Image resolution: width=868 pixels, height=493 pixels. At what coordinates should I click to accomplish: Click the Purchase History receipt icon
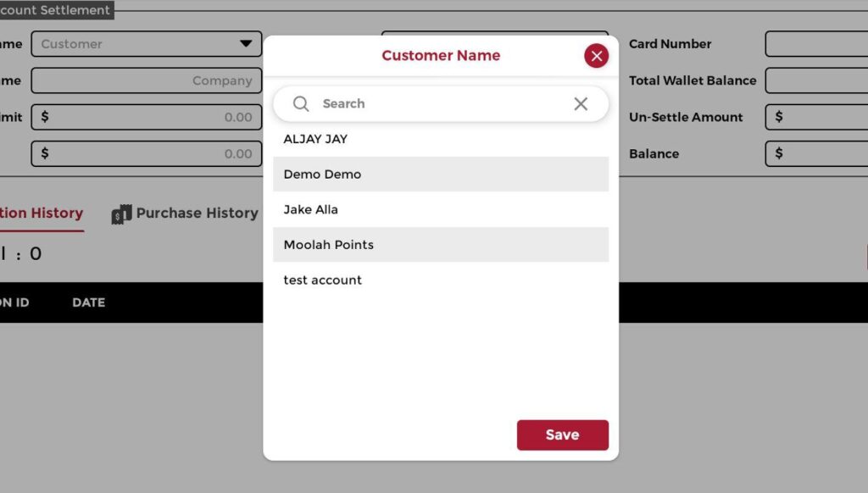pos(122,214)
